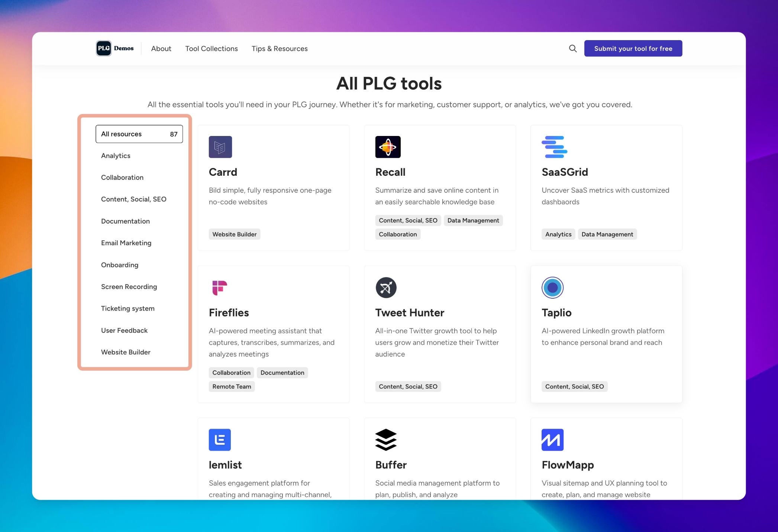The height and width of the screenshot is (532, 778).
Task: Open the Buffer tool title
Action: [x=391, y=465]
